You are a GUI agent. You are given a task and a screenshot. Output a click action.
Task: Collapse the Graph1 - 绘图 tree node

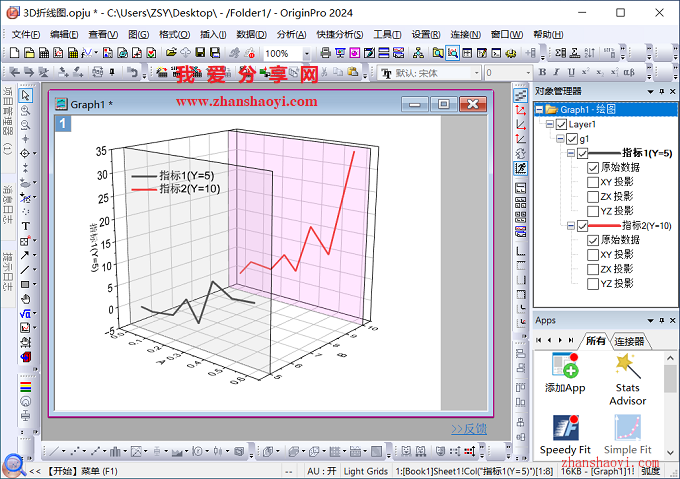click(x=539, y=110)
